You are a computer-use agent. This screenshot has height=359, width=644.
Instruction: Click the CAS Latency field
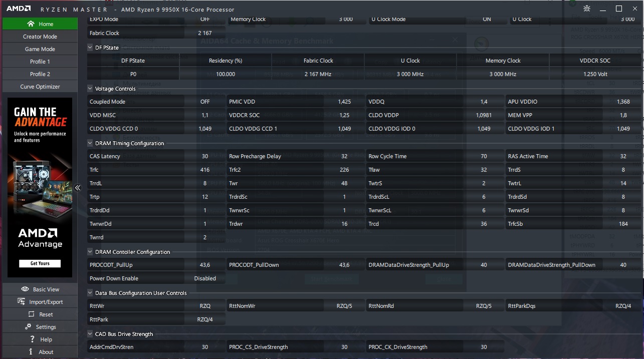155,156
